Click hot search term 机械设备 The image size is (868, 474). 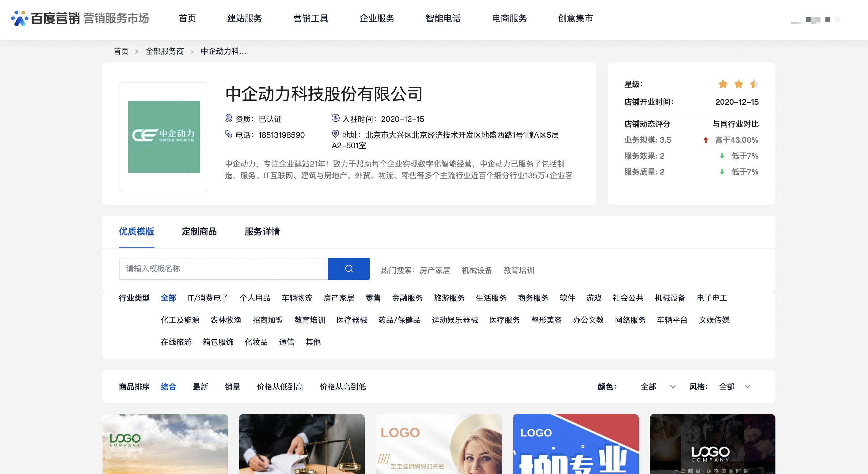click(x=477, y=270)
